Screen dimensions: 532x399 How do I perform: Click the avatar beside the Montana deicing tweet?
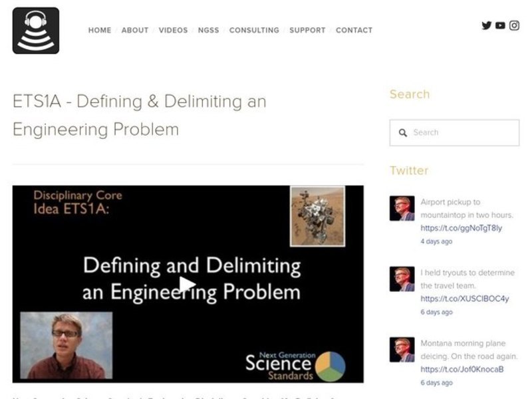402,349
